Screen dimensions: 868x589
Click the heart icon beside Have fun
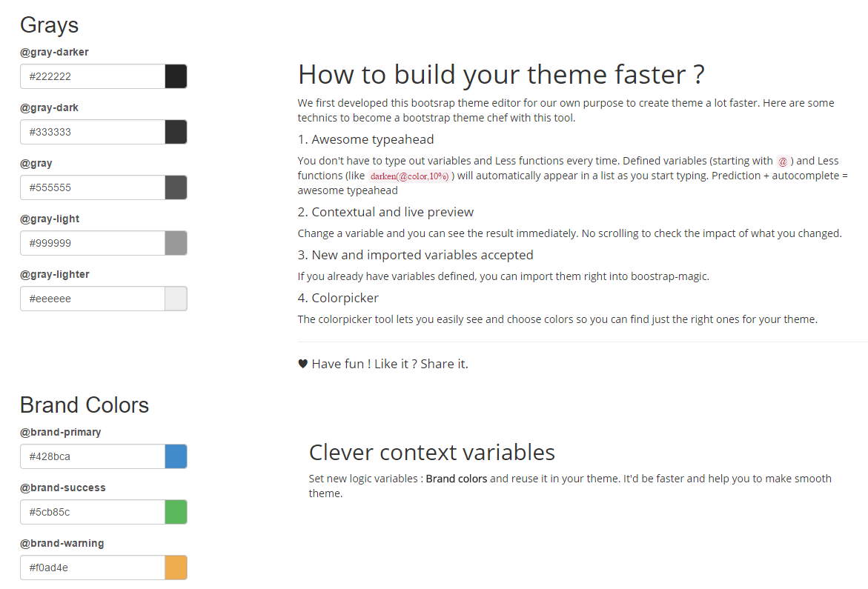coord(303,364)
